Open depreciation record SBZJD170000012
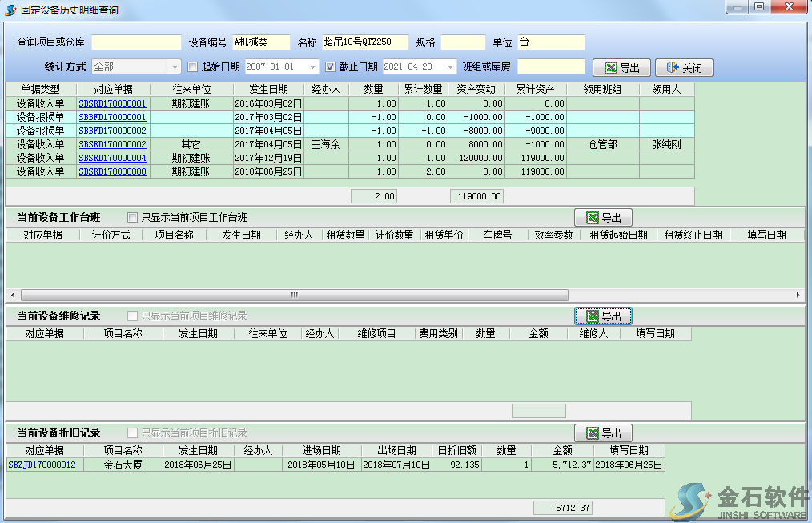 pyautogui.click(x=42, y=465)
